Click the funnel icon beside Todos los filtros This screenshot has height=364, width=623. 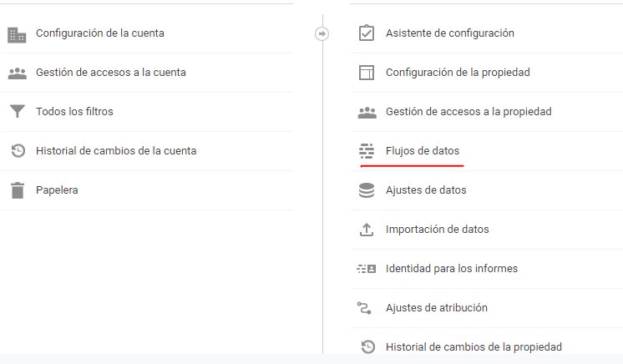pos(17,112)
